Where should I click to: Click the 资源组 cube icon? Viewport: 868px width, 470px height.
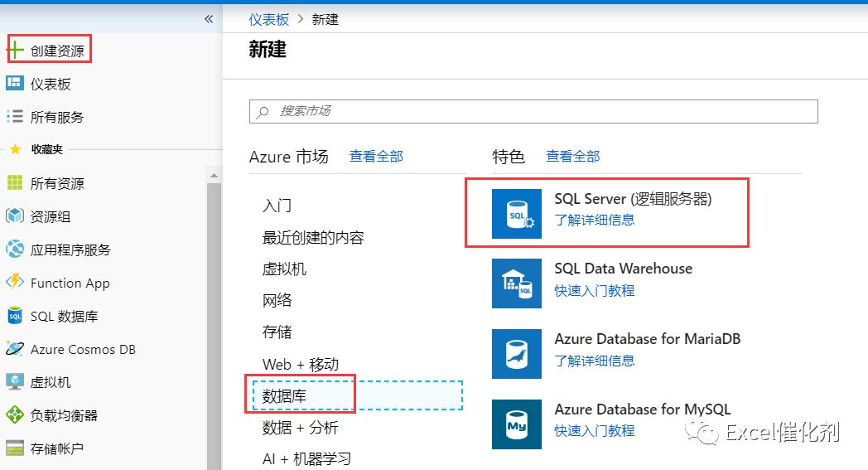(14, 216)
